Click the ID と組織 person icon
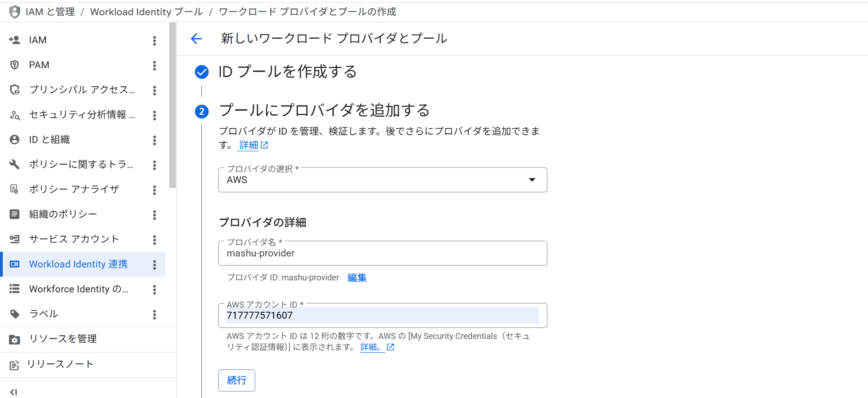 (15, 139)
